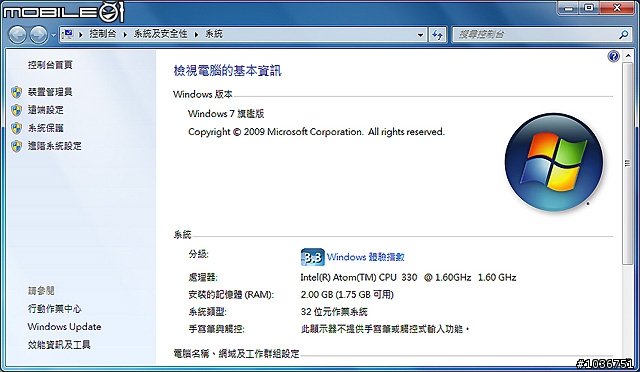Click the Windows logo orb image
The height and width of the screenshot is (372, 640).
point(554,162)
